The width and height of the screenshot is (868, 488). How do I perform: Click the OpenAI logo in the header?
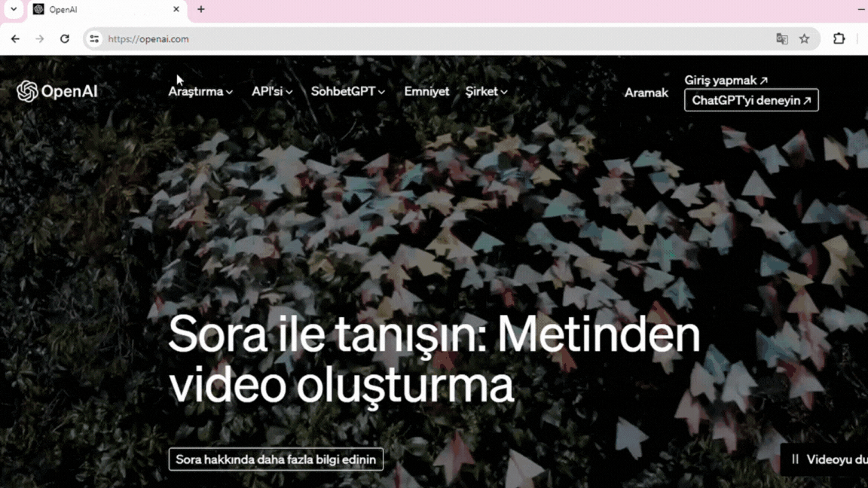[x=57, y=91]
